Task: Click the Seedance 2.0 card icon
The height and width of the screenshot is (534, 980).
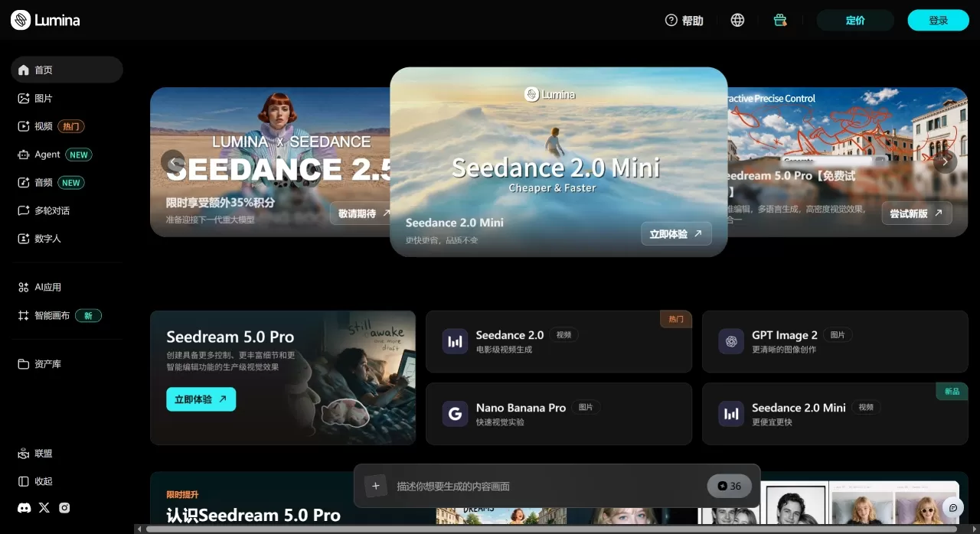Action: click(x=455, y=341)
